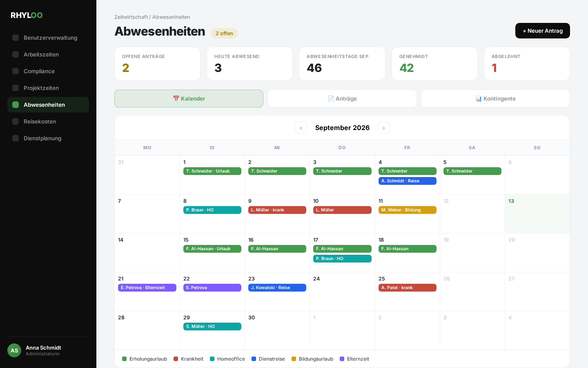
Task: Click the 2 offen badge
Action: click(x=224, y=34)
